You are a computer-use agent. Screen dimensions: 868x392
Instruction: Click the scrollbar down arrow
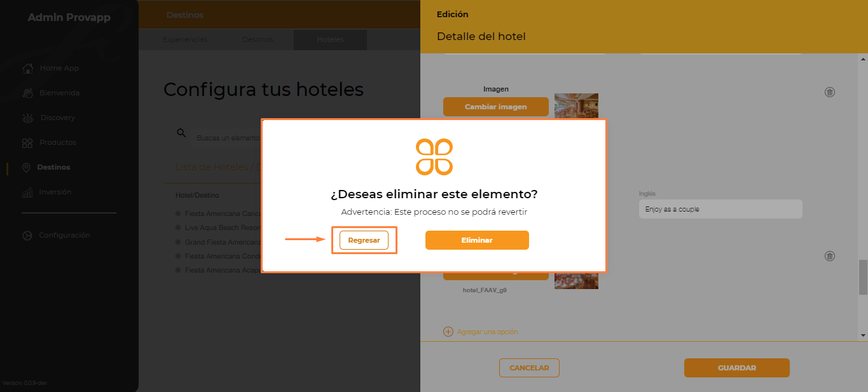tap(864, 335)
